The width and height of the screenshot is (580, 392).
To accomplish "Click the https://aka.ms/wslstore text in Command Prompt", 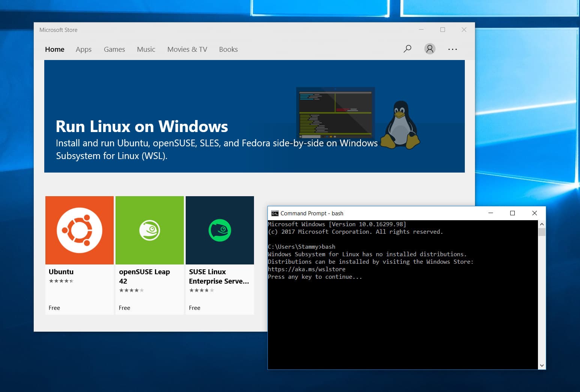I will (307, 269).
